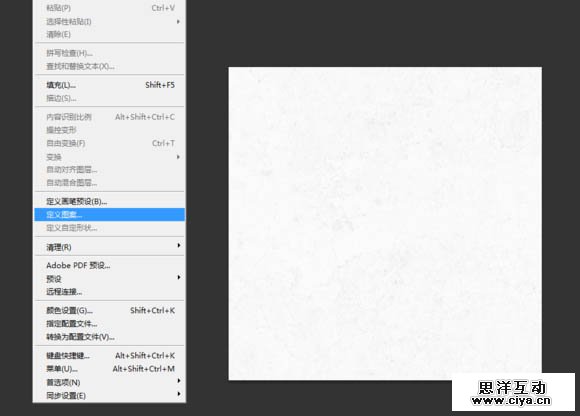Viewport: 580px width, 416px height.
Task: Expand the 首选项(N) submenu arrow
Action: click(x=179, y=381)
